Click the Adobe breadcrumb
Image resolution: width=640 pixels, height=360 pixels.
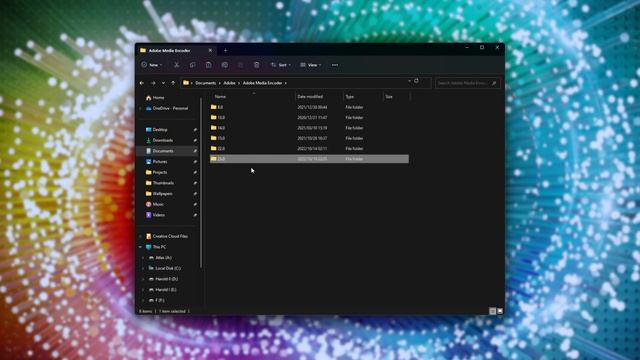pyautogui.click(x=229, y=83)
